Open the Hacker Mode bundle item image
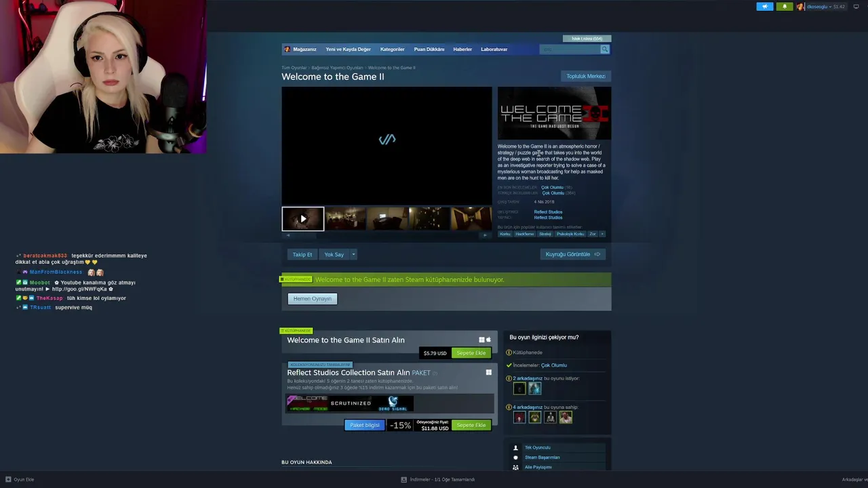 pos(308,403)
